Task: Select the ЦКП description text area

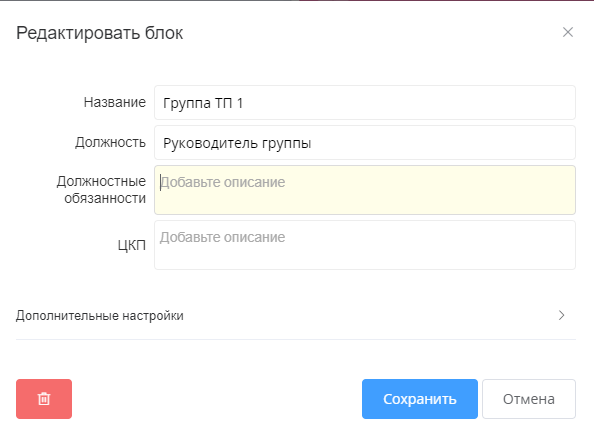Action: click(x=365, y=245)
